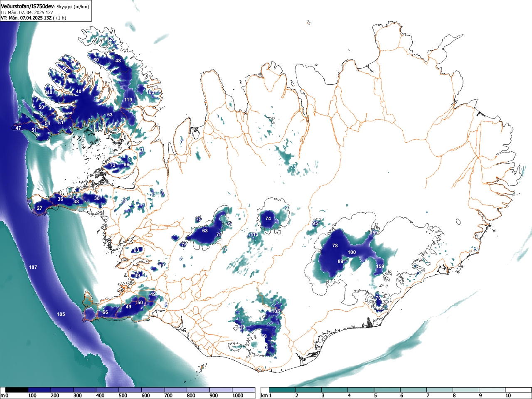Click the dark blue 100–200 m legend swatch

pyautogui.click(x=39, y=390)
